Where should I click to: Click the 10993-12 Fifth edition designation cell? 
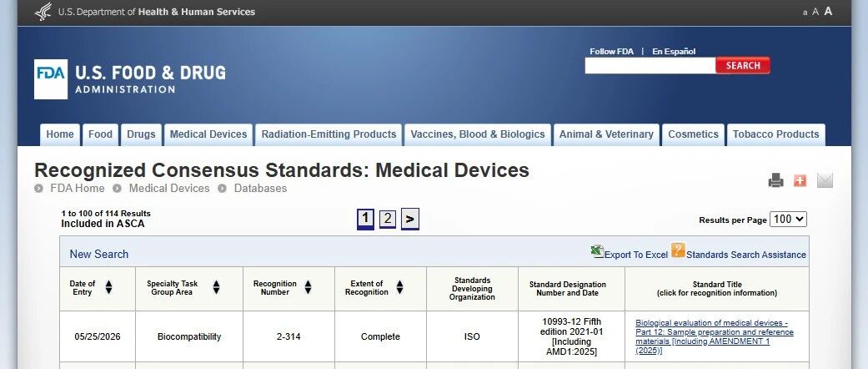pyautogui.click(x=571, y=337)
